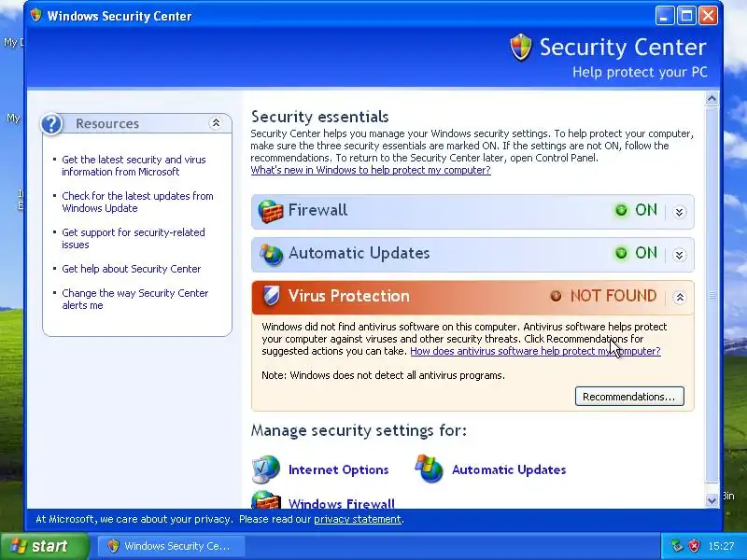Click the red Virus Protection status light

coord(556,296)
